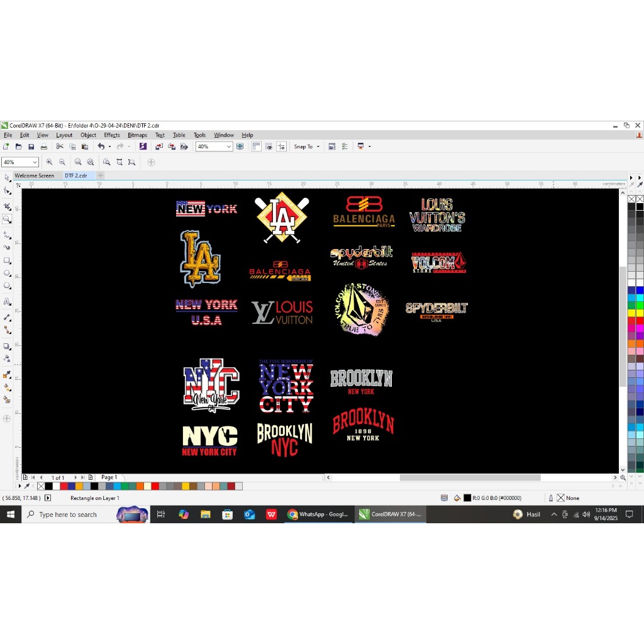Click the New document icon
644x644 pixels.
(6, 146)
